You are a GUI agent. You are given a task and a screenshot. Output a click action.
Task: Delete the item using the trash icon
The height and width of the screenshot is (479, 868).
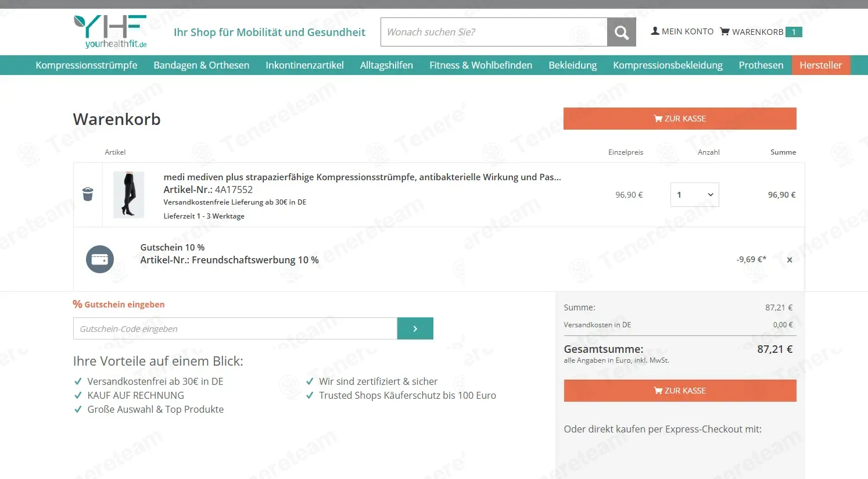point(88,194)
